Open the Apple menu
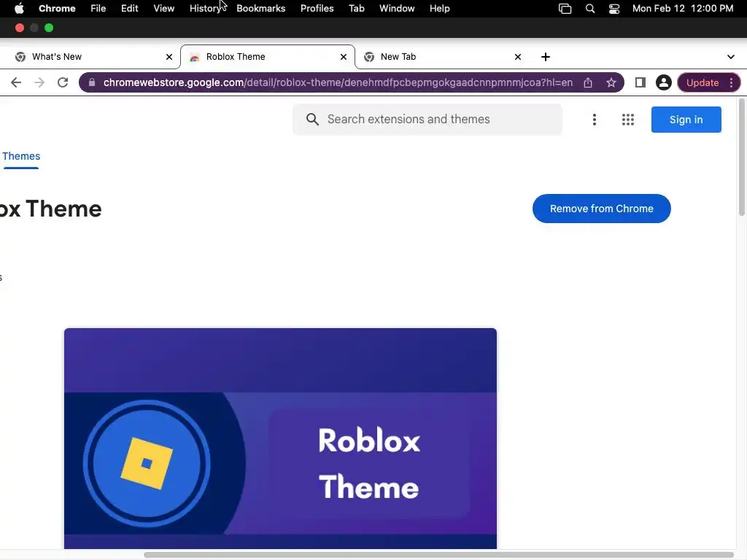This screenshot has width=747, height=560. point(19,9)
